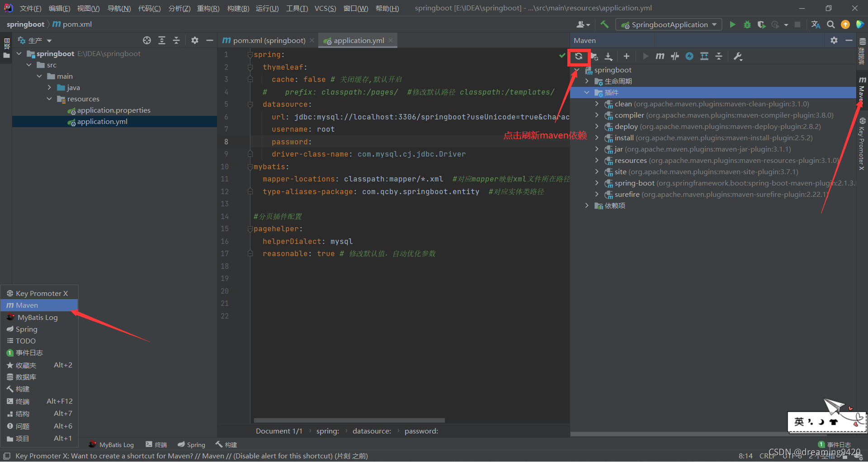Image resolution: width=868 pixels, height=462 pixels.
Task: Open the Project view mode dropdown 生产
Action: [35, 40]
